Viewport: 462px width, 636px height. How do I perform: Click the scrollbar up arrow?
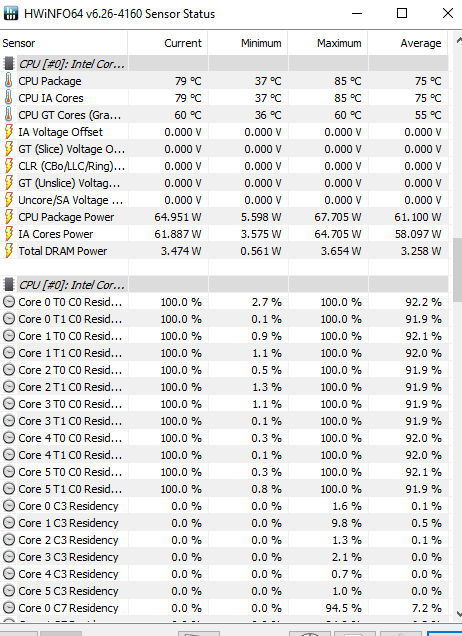point(458,41)
